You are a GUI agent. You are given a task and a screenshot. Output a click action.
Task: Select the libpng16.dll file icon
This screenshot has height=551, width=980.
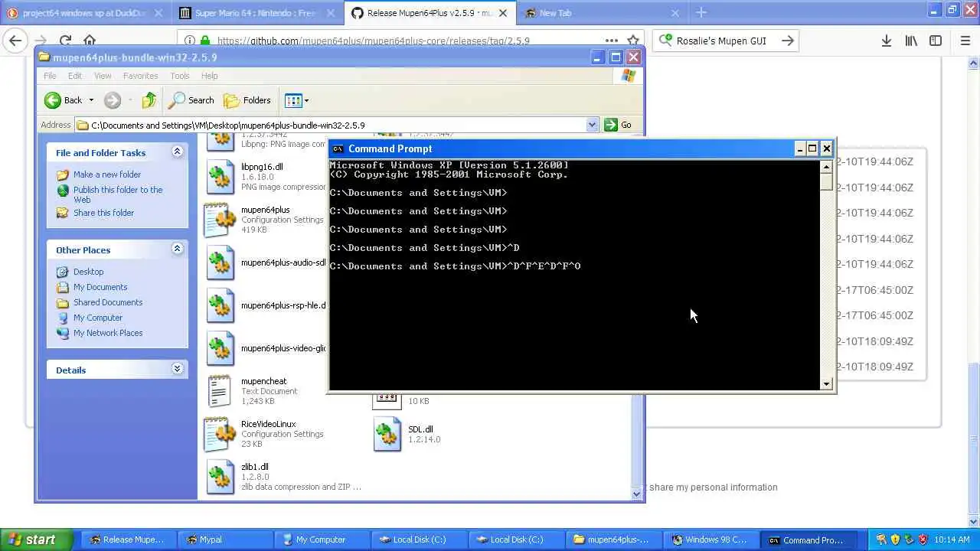220,177
